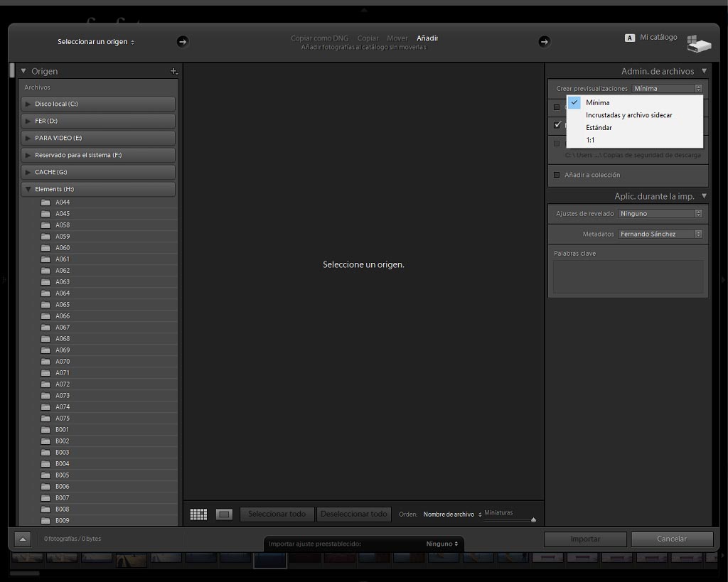
Task: Click the Importar button
Action: point(585,539)
